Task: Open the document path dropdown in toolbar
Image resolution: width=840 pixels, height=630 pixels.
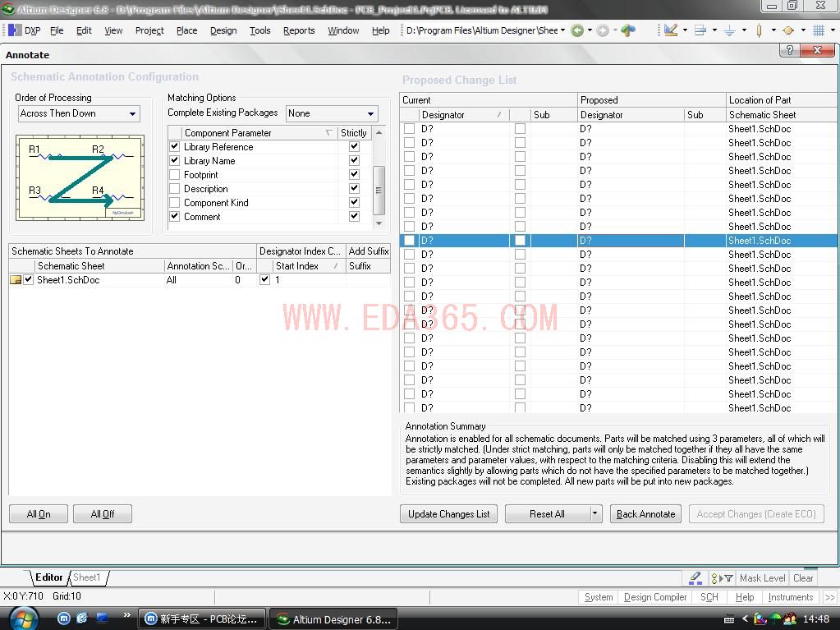Action: [x=563, y=30]
